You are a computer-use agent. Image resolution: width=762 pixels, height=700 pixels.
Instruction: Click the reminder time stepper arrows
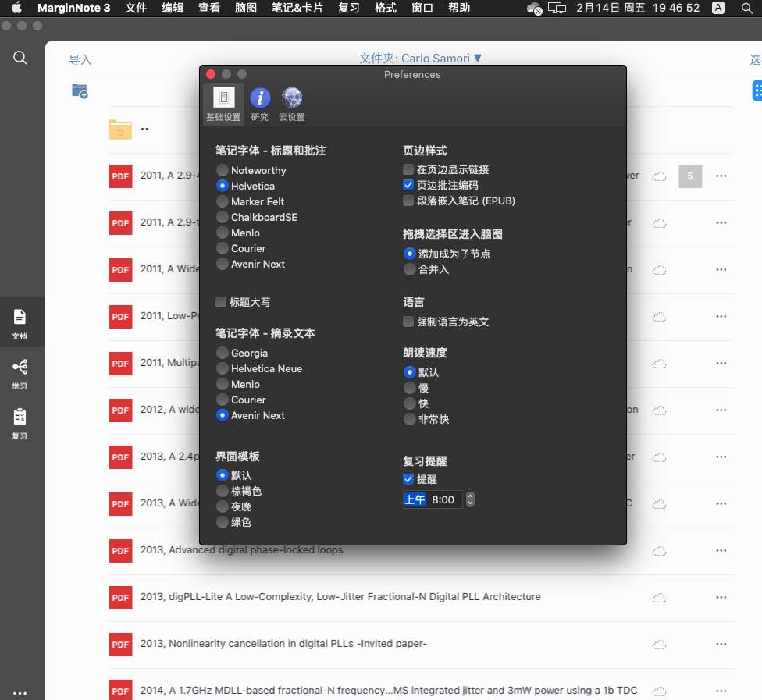point(470,499)
